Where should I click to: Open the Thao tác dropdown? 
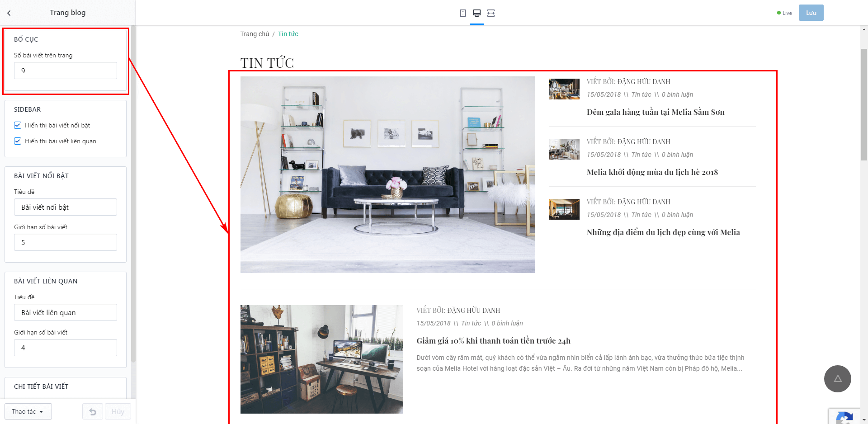pos(28,411)
